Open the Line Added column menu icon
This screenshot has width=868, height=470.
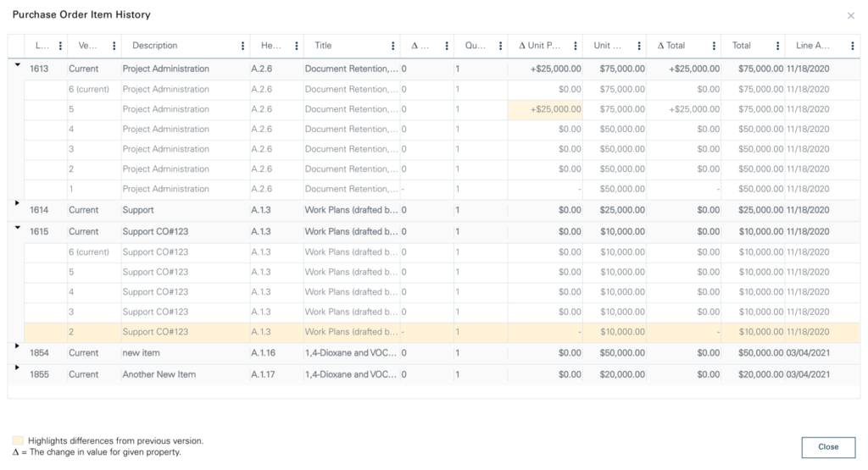pyautogui.click(x=852, y=46)
